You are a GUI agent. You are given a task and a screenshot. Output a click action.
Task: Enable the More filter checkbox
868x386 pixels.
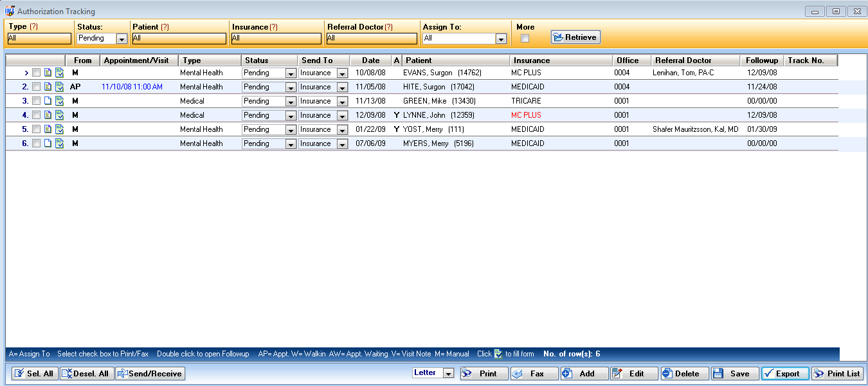525,39
